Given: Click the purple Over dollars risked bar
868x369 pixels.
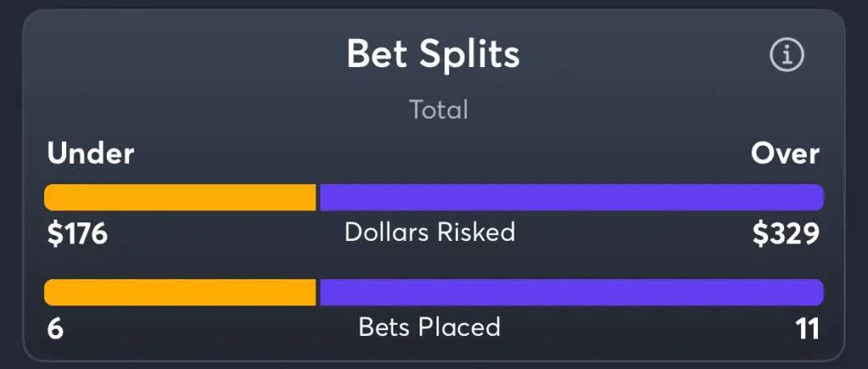Looking at the screenshot, I should (572, 198).
